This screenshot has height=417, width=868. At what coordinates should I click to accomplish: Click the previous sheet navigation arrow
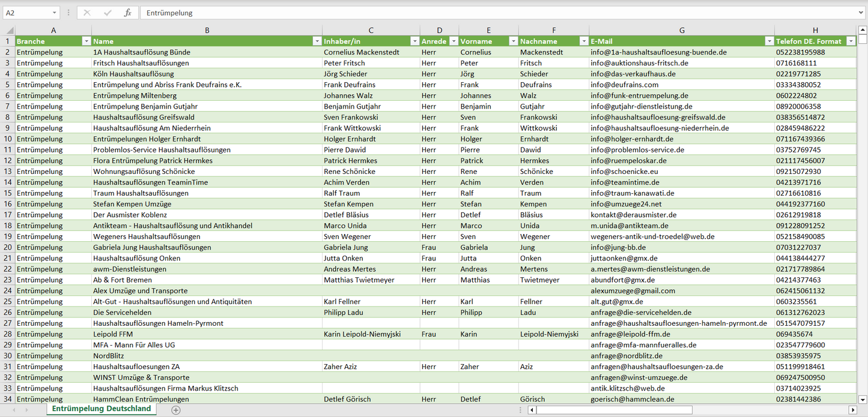[13, 410]
